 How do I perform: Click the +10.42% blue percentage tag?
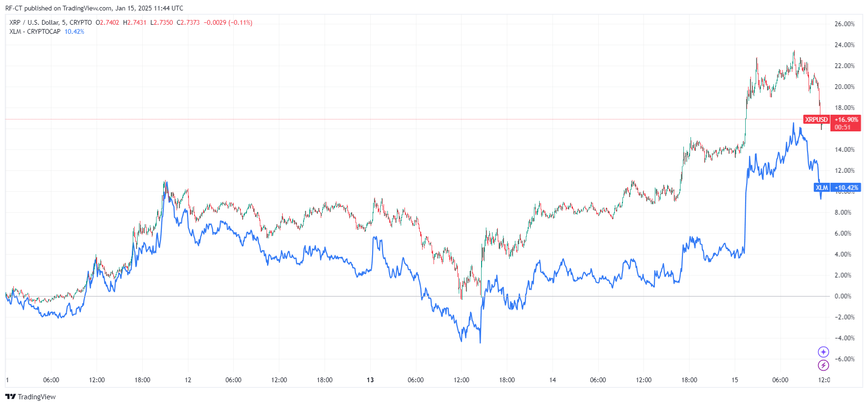point(846,188)
